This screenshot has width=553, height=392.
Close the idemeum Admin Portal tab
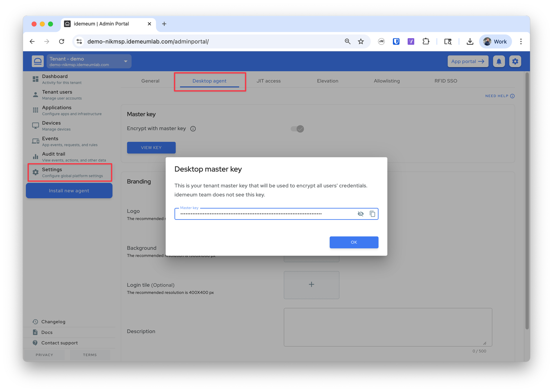149,24
